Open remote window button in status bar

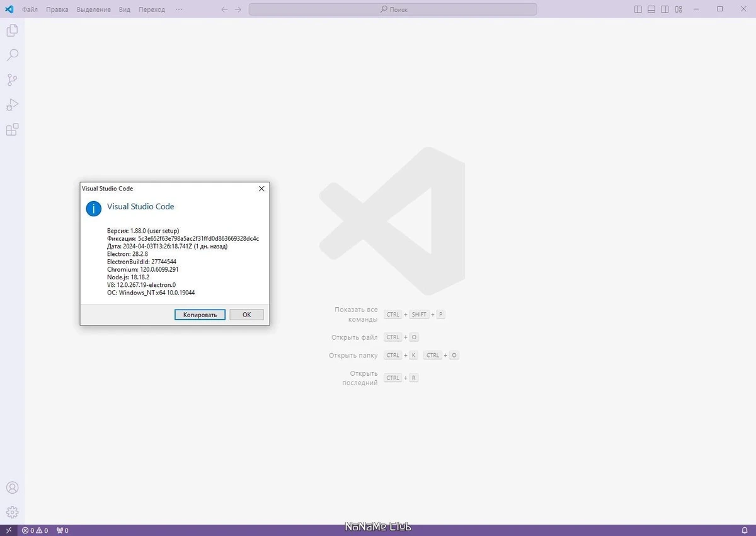9,530
